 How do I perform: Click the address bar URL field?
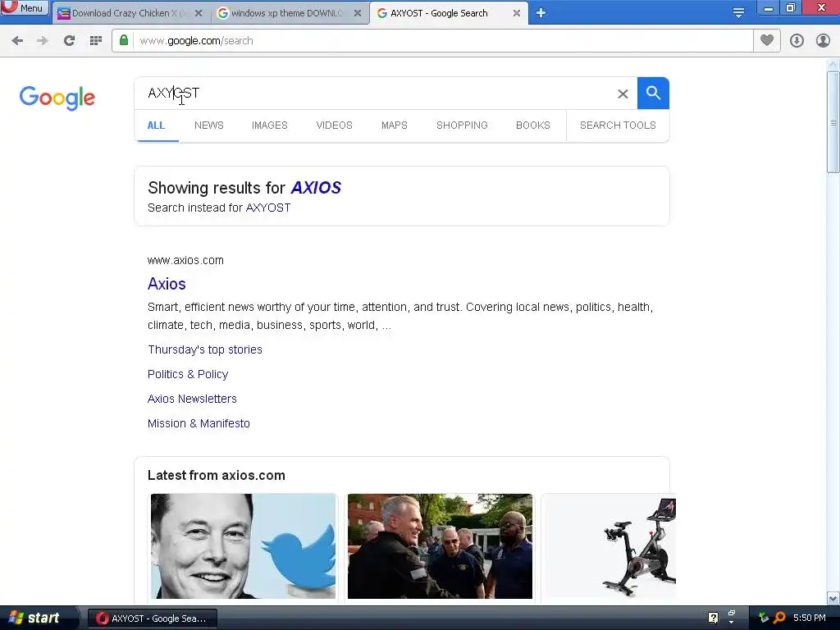[x=442, y=41]
